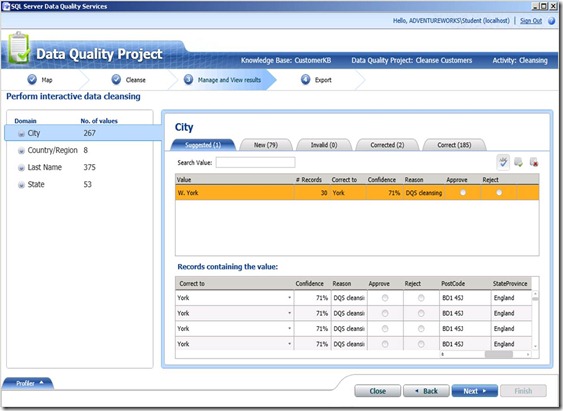563x411 pixels.
Task: Click Knowledge Base: CustomerKB header text
Action: [286, 60]
